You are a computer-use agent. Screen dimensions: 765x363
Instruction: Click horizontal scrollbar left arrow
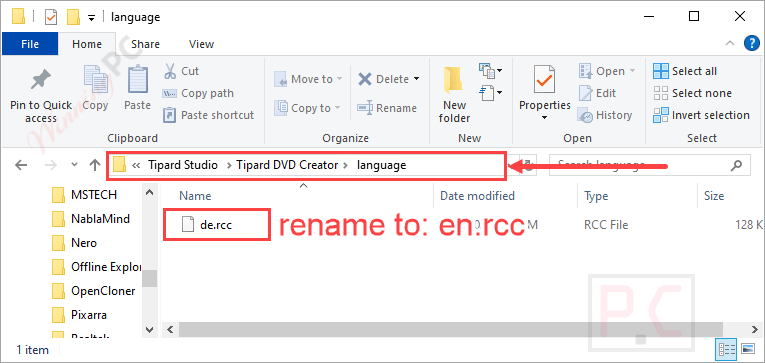(x=170, y=330)
